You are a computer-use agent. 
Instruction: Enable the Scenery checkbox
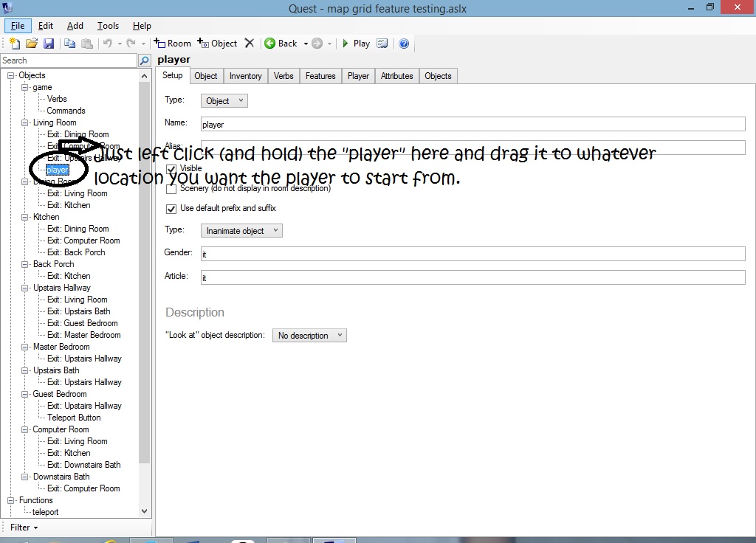pyautogui.click(x=171, y=189)
